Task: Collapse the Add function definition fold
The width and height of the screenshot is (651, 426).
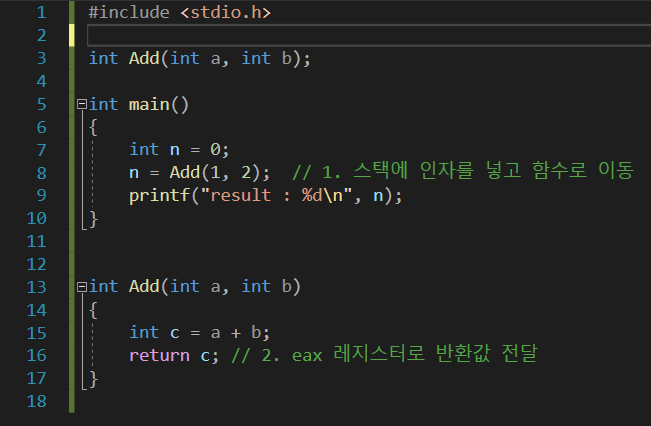Action: tap(82, 286)
